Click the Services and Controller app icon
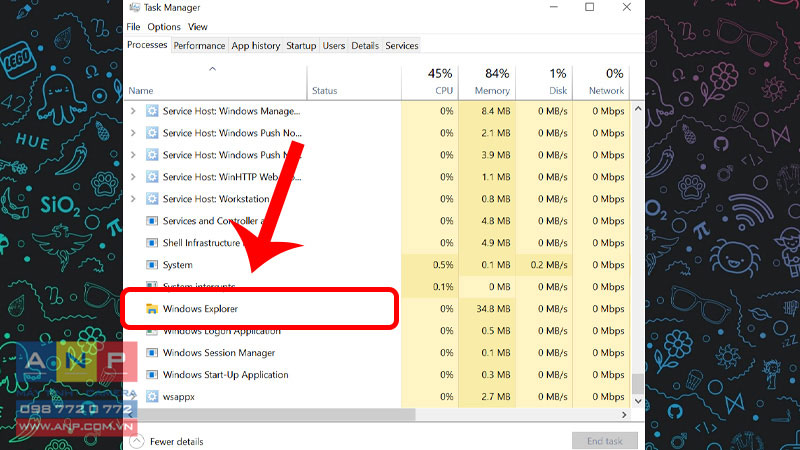Viewport: 800px width, 450px height. point(152,221)
